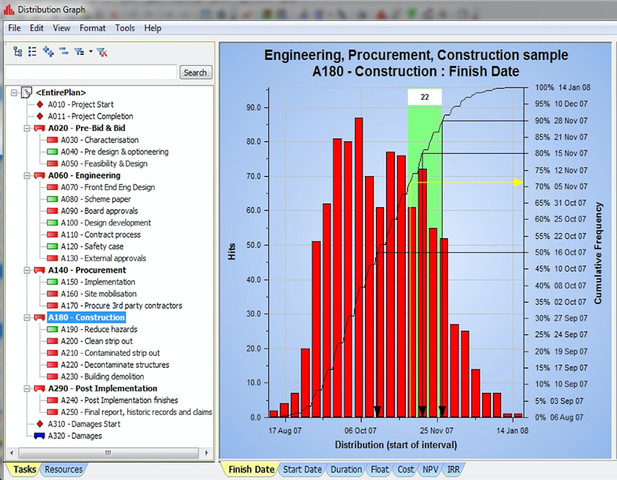Switch to the Duration tab
Screen dimensions: 617x480
tap(346, 469)
